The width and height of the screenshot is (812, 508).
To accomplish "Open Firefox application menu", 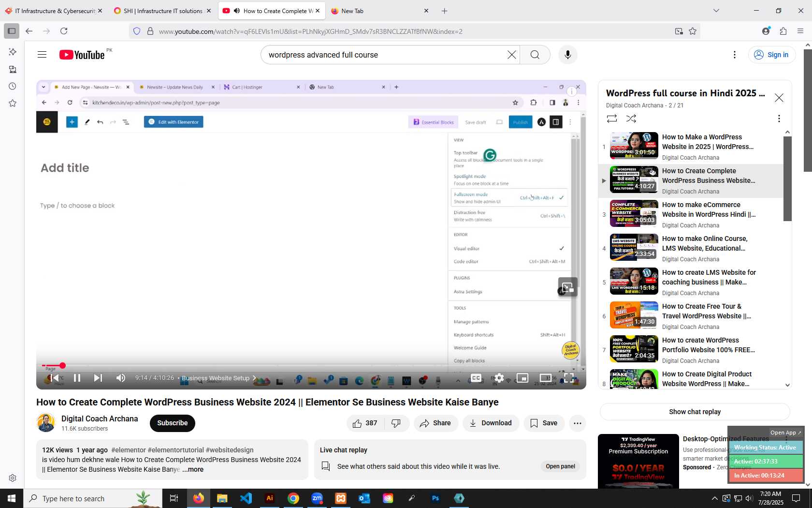I will click(800, 31).
